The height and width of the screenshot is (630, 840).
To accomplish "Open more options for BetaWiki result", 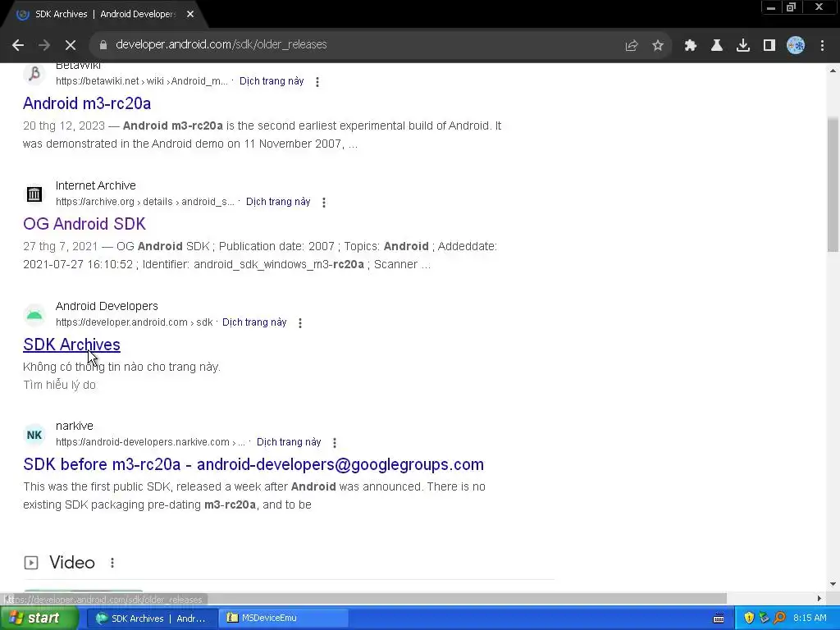I will pyautogui.click(x=317, y=82).
